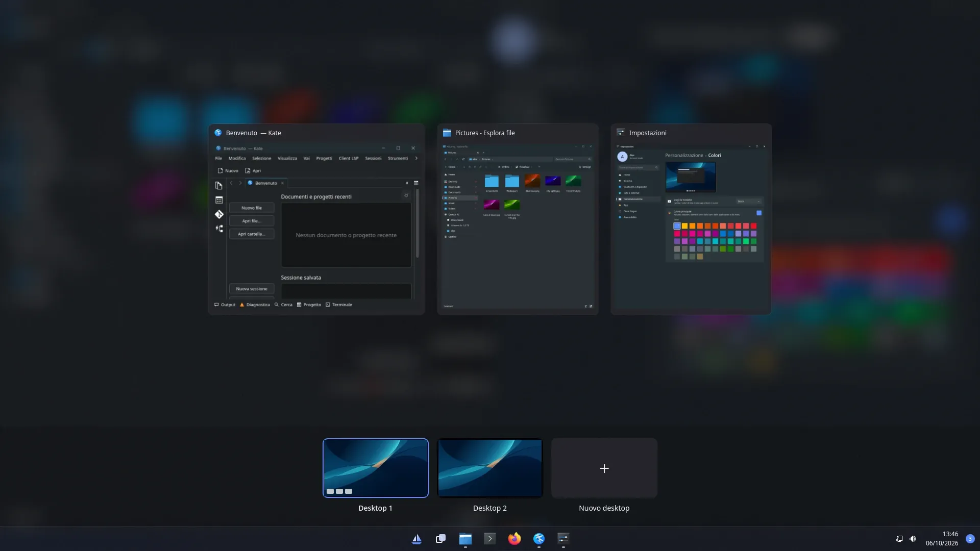Click the Documents sidebar icon in Kate preview
Image resolution: width=980 pixels, height=551 pixels.
coord(219,186)
